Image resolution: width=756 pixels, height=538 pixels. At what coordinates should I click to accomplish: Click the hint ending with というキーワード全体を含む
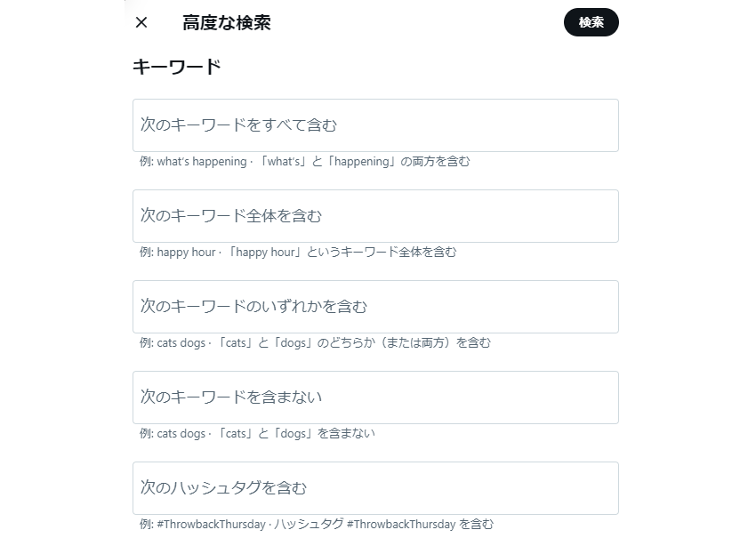[x=342, y=253]
